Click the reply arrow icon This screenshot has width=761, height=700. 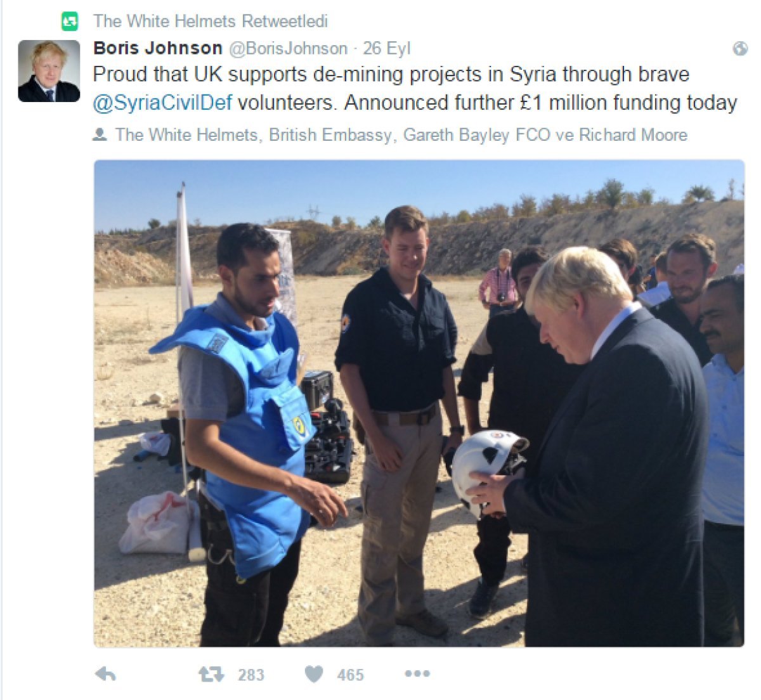105,674
